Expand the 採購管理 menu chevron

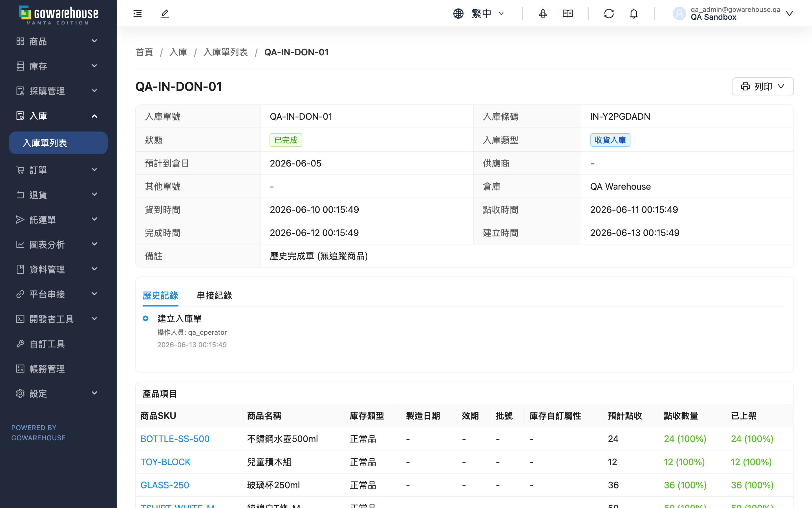coord(95,90)
